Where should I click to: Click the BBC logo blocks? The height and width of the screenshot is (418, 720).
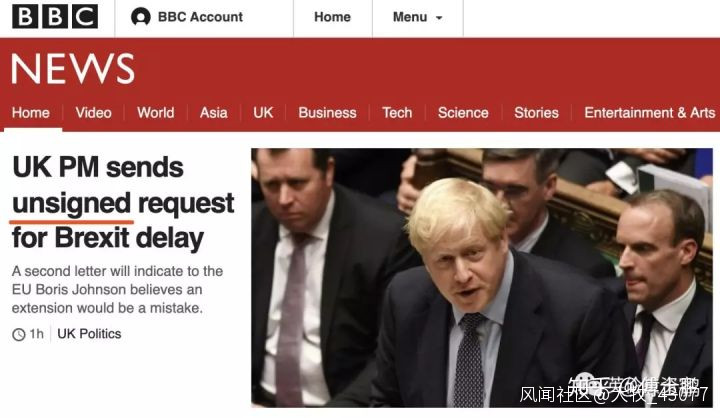[55, 17]
